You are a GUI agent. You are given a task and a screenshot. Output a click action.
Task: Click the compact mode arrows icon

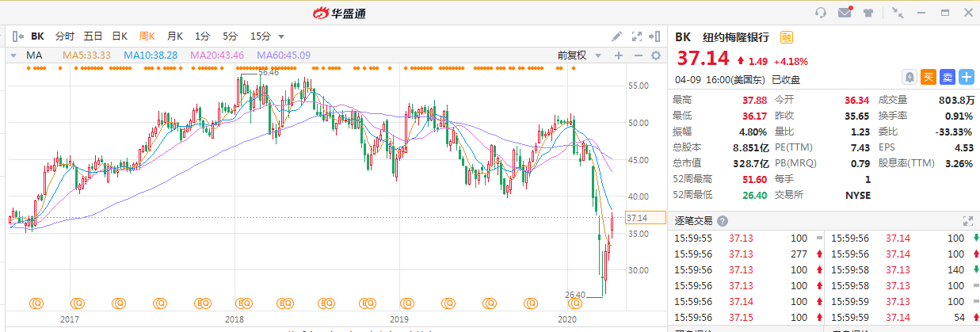coord(897,13)
